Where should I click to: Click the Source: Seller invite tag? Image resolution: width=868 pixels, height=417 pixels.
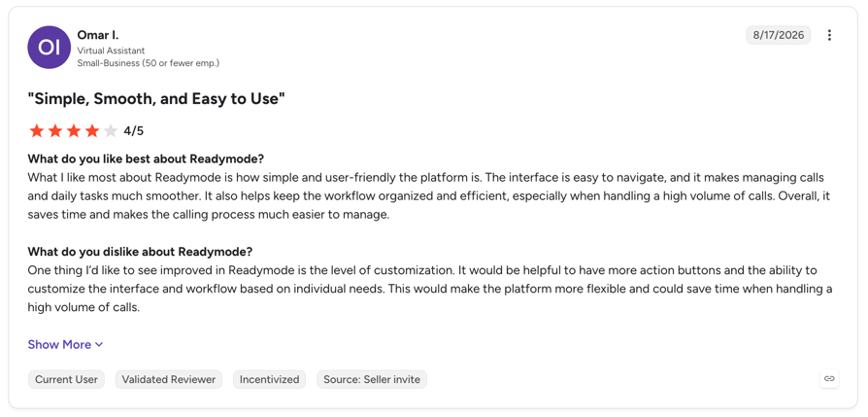[x=372, y=379]
